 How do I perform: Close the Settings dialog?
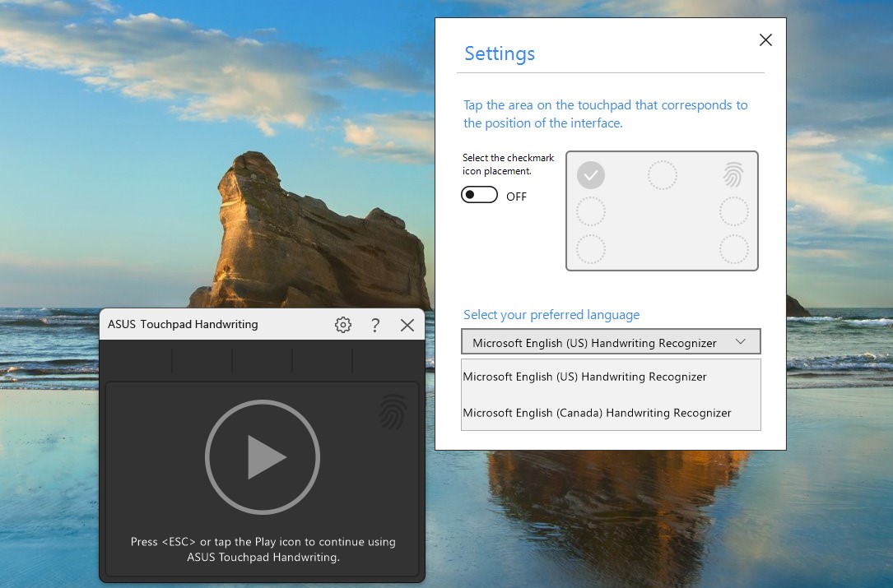pyautogui.click(x=766, y=39)
